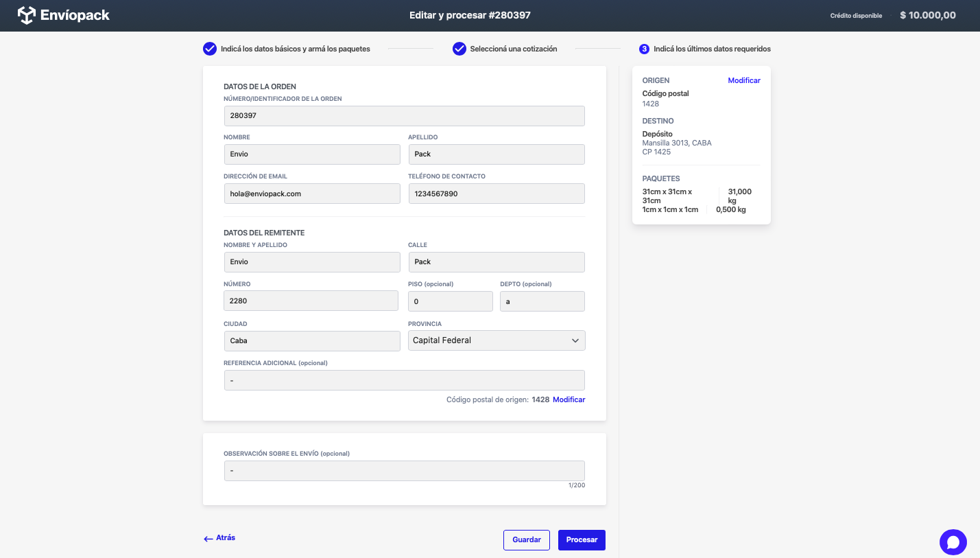Click the Apellido input field
The height and width of the screenshot is (558, 980).
[497, 154]
